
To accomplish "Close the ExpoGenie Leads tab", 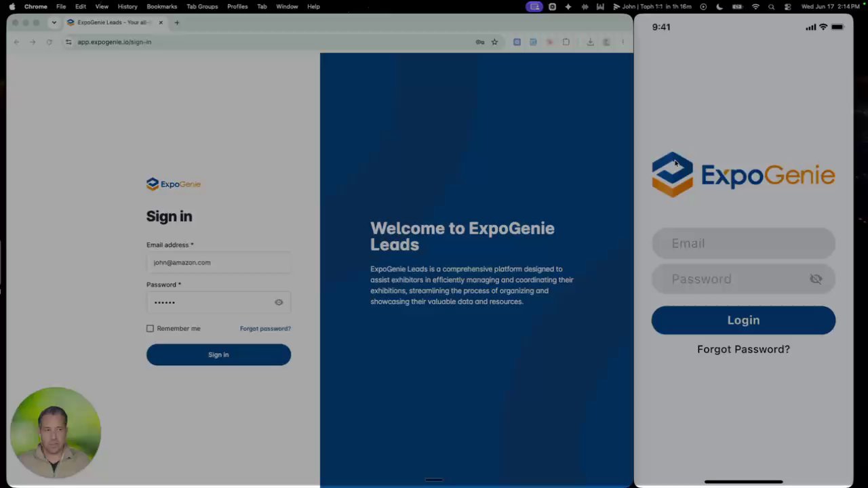I will coord(161,22).
